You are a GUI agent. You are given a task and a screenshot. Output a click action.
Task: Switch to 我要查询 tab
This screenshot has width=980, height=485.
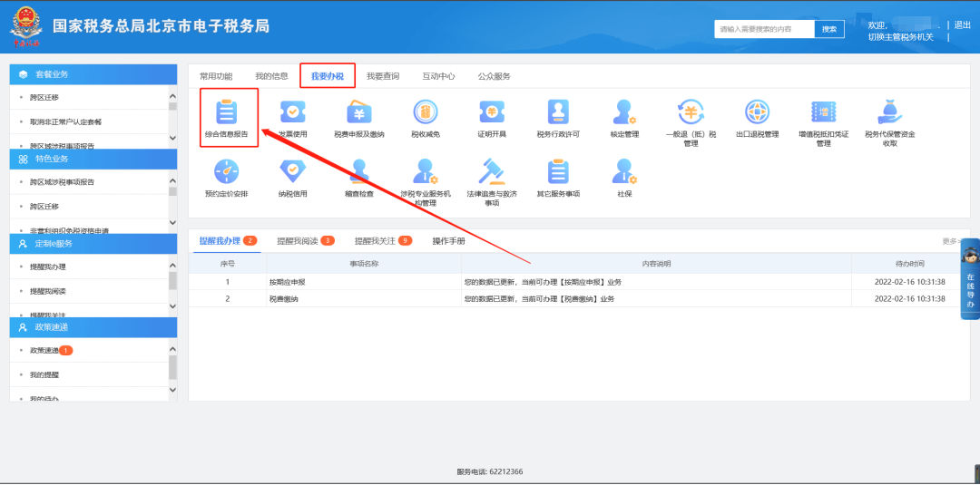[382, 76]
